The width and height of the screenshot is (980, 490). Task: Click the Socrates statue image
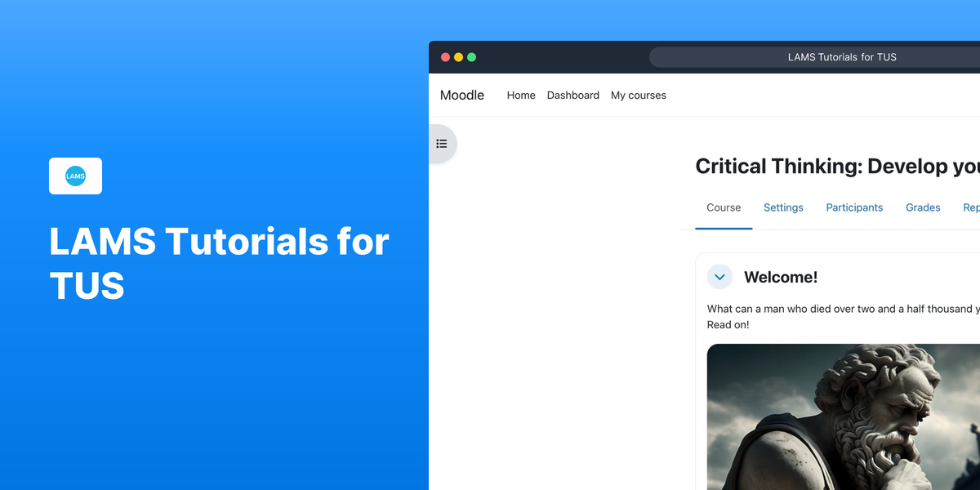[x=841, y=416]
